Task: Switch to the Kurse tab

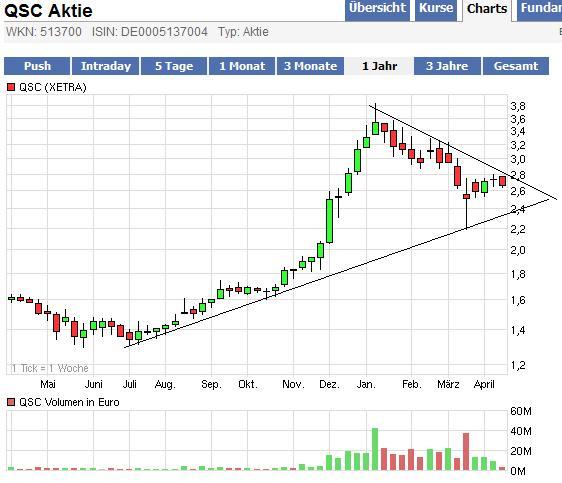Action: pyautogui.click(x=436, y=10)
